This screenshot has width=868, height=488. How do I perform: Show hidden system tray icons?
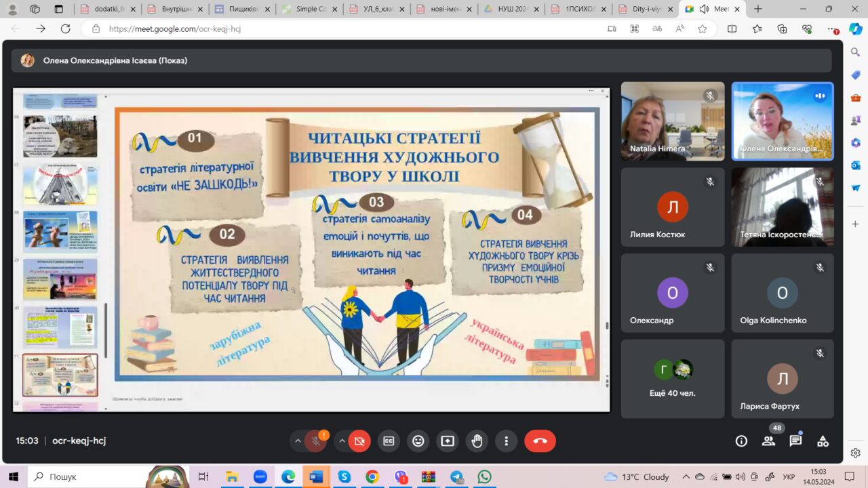coord(686,476)
